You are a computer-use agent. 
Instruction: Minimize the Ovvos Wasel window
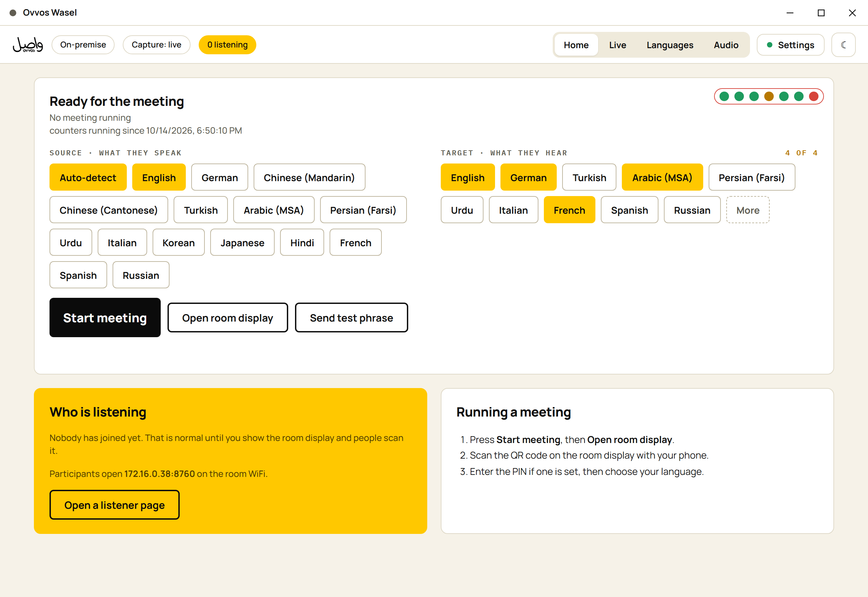pyautogui.click(x=790, y=13)
